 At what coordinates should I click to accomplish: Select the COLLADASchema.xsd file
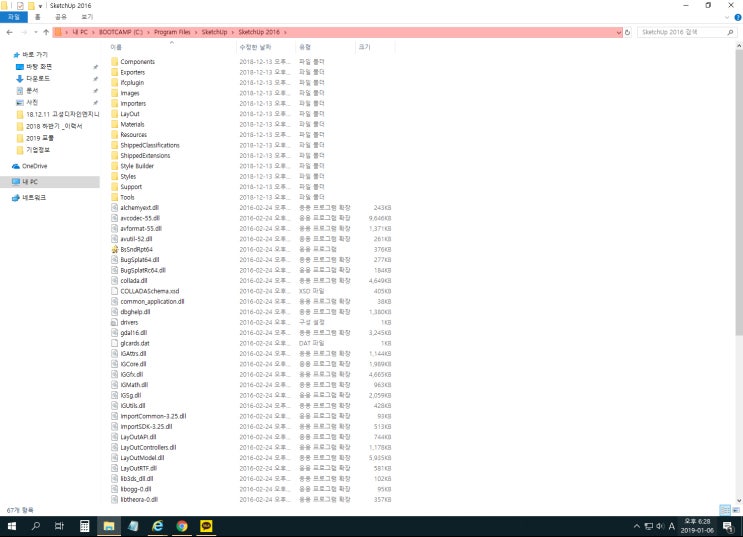tap(150, 291)
